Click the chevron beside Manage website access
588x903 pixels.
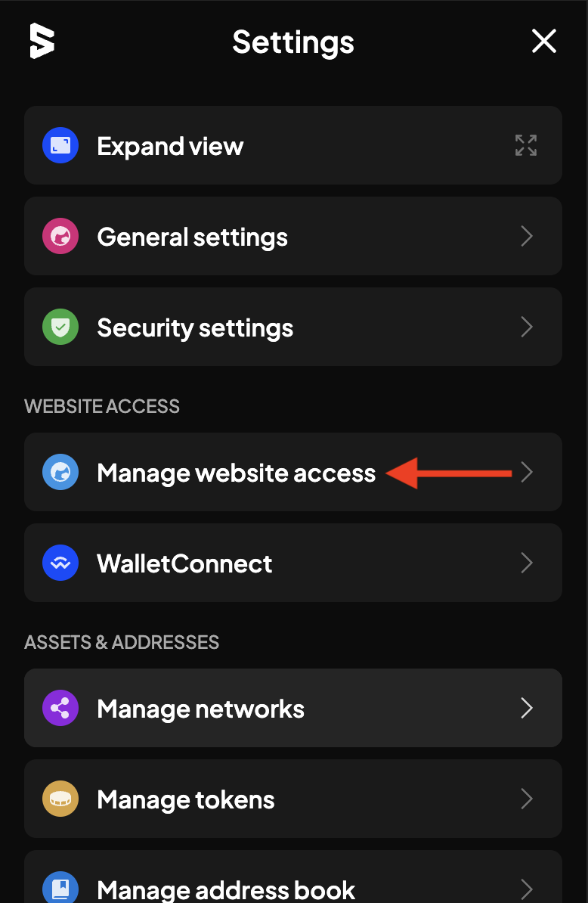click(x=527, y=472)
